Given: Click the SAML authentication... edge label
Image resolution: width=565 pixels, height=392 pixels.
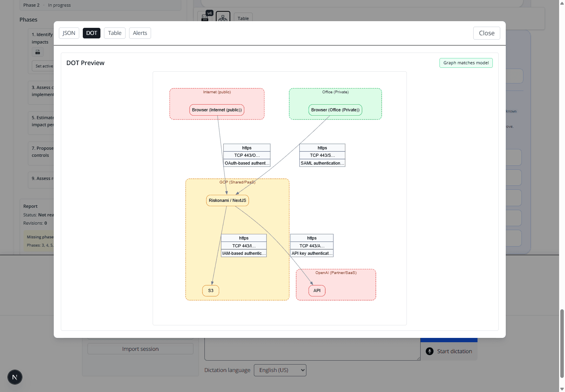Looking at the screenshot, I should click(x=322, y=163).
